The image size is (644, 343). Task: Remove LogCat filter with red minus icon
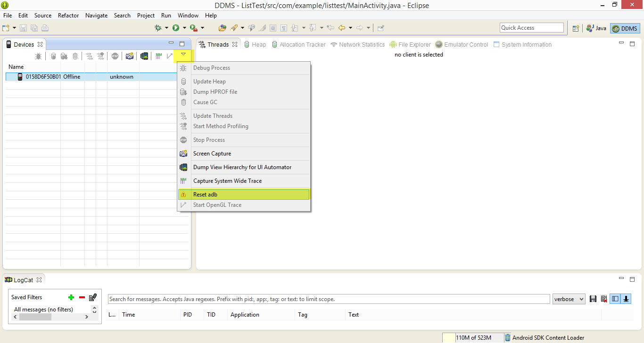point(82,297)
